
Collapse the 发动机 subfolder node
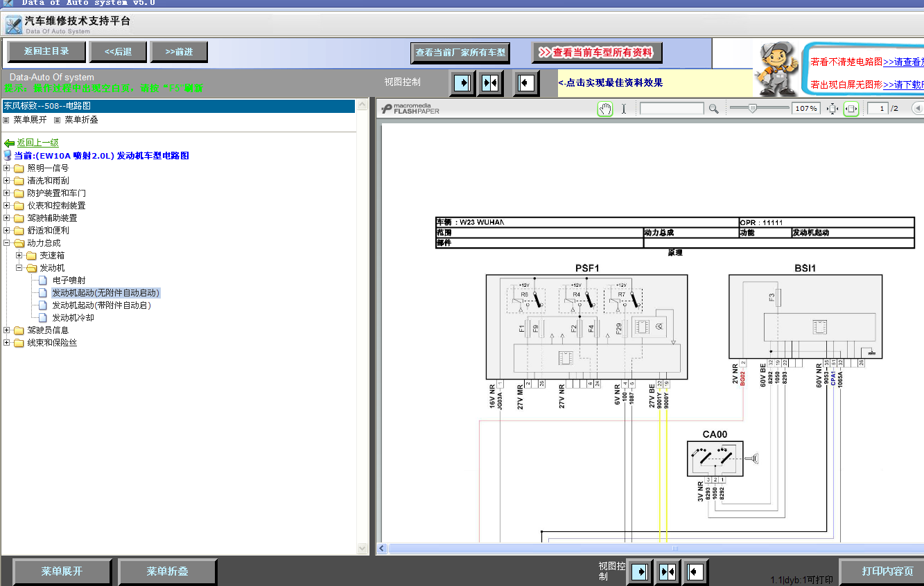click(19, 268)
